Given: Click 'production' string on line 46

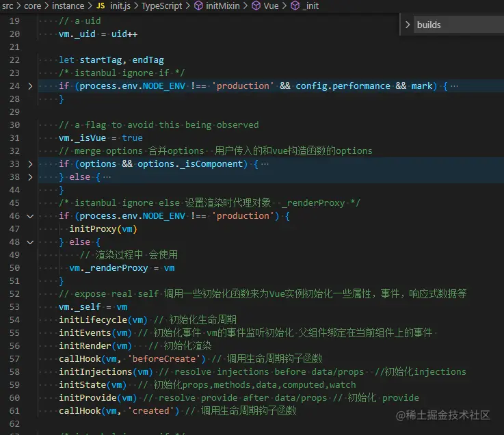Looking at the screenshot, I should click(x=243, y=216).
